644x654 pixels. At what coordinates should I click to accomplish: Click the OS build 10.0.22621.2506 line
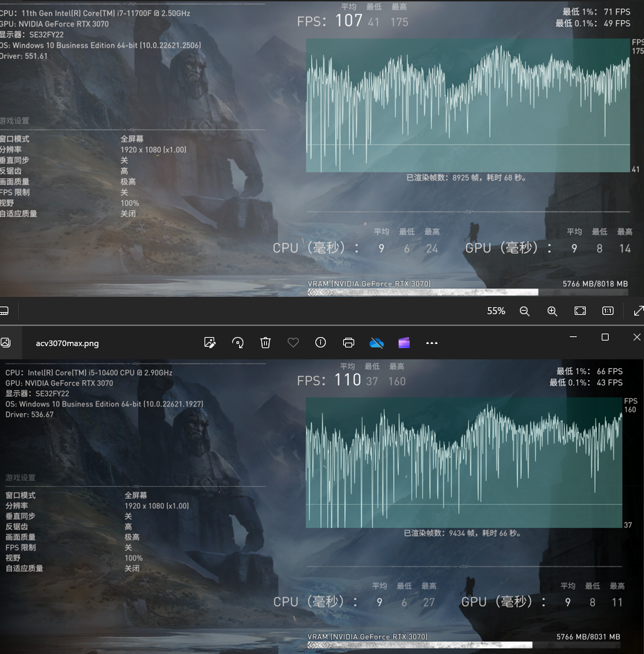point(101,46)
